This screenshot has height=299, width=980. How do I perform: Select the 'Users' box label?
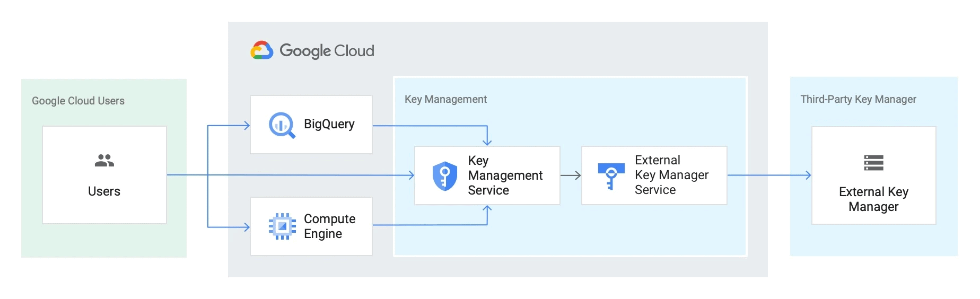pos(104,191)
